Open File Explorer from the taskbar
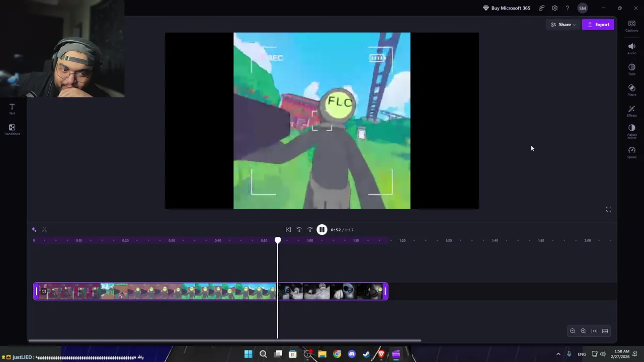Screen dimensions: 644x362 pyautogui.click(x=323, y=354)
